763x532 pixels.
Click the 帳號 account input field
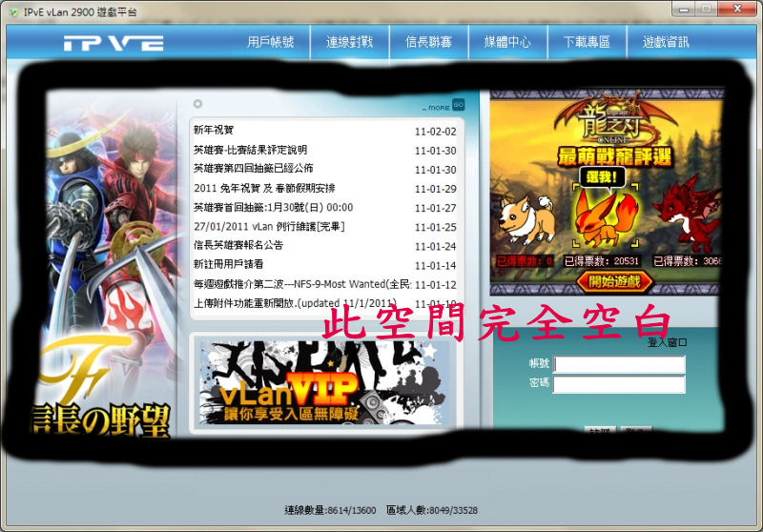[x=619, y=365]
